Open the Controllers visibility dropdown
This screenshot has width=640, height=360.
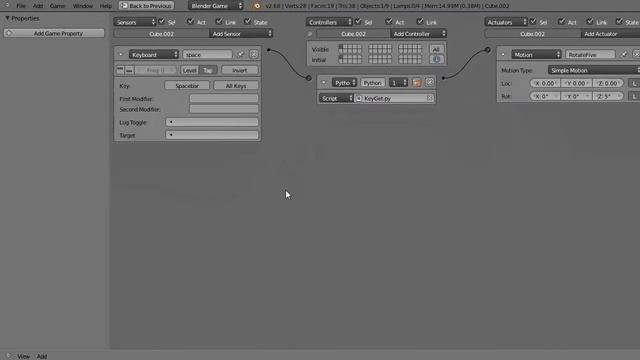point(329,22)
